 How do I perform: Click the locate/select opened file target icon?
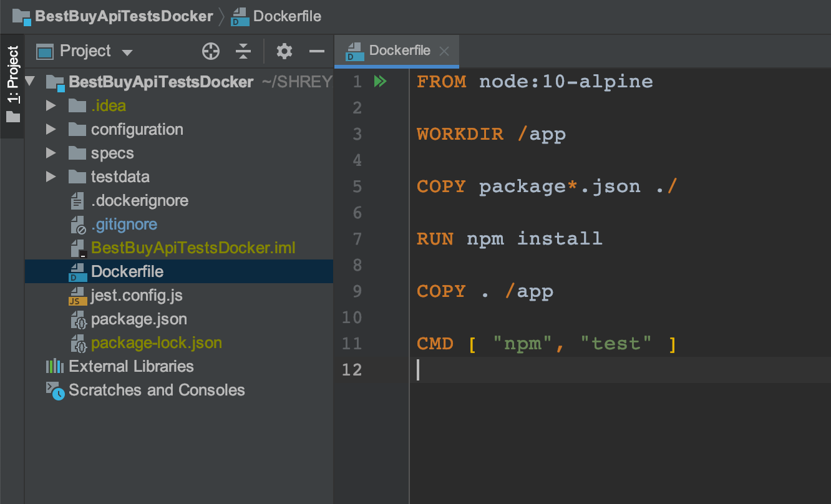click(x=211, y=51)
